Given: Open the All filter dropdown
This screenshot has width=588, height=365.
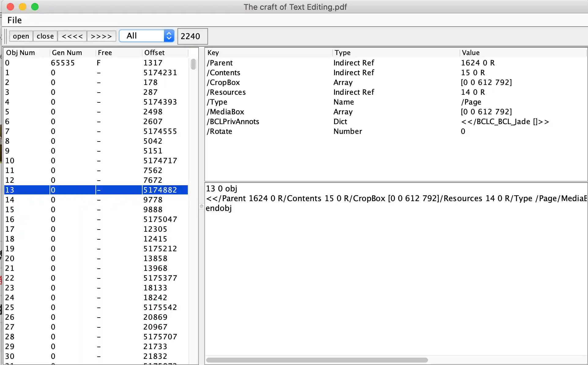Looking at the screenshot, I should [147, 36].
